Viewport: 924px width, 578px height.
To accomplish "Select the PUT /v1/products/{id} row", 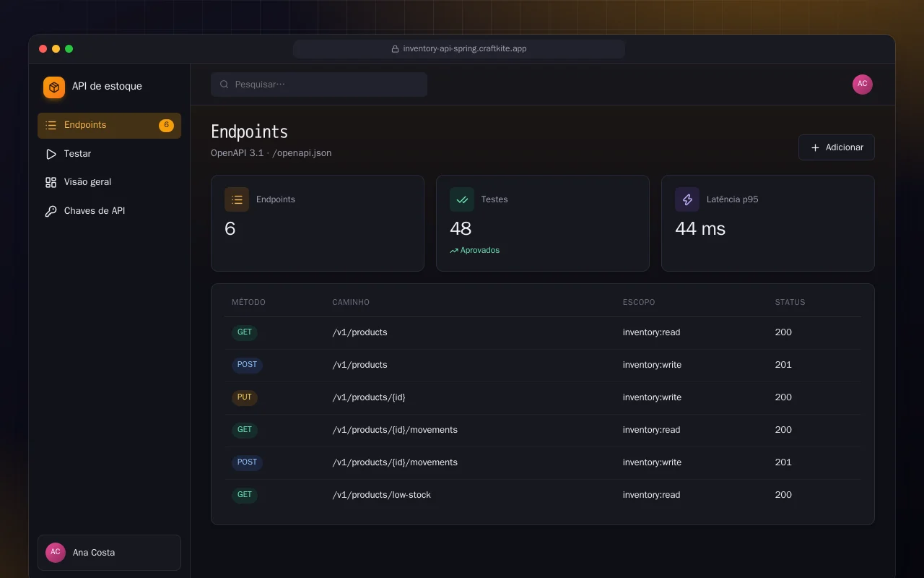I will [x=543, y=397].
